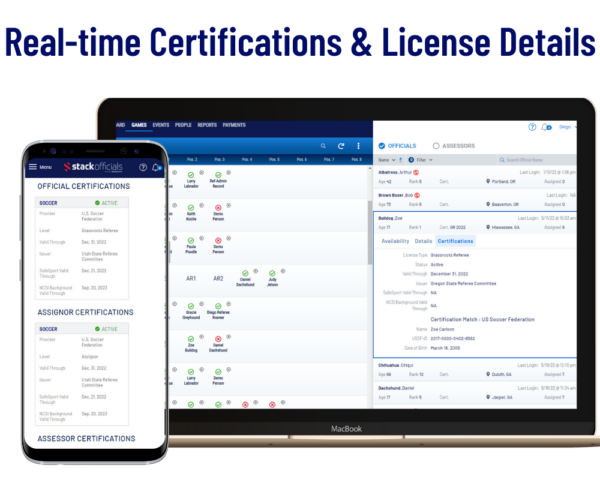
Task: Open the Details tab for the official
Action: coord(423,241)
